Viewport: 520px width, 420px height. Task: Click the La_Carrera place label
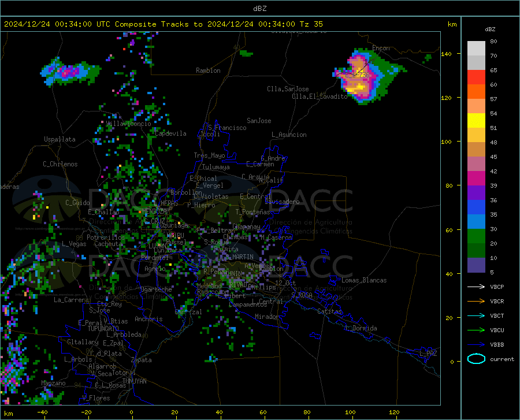(71, 300)
